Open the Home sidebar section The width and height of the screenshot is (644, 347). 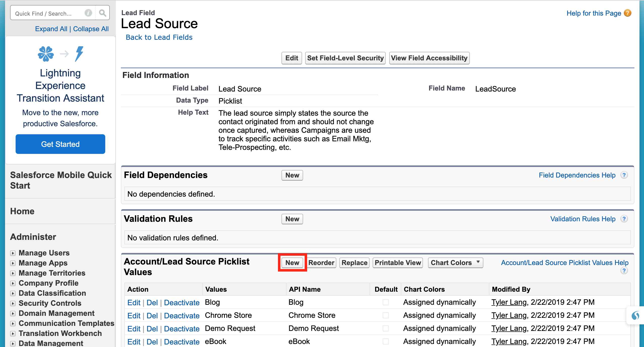[x=22, y=211]
